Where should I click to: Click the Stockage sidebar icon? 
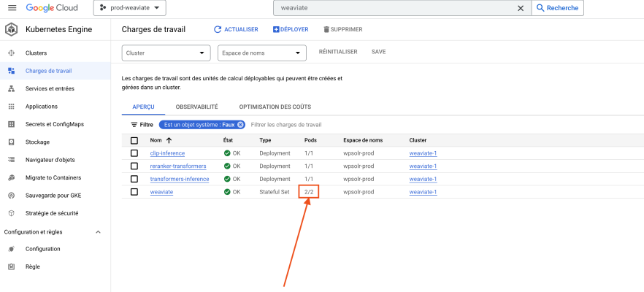12,142
